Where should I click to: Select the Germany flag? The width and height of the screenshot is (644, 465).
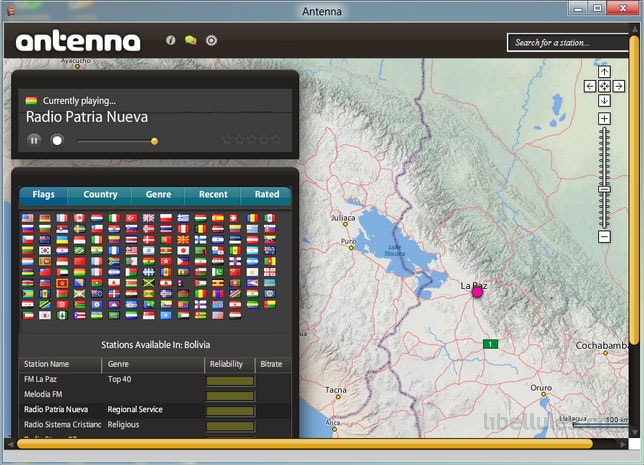[x=45, y=218]
